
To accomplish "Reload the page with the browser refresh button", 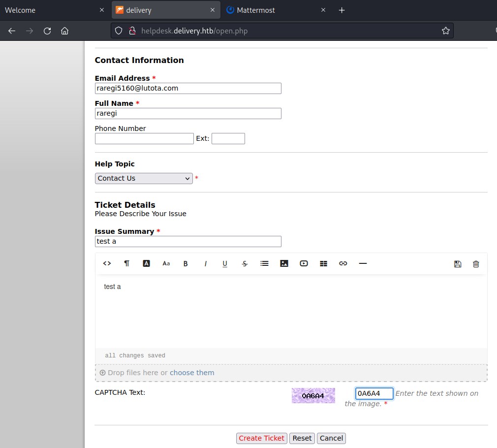I will click(x=47, y=31).
